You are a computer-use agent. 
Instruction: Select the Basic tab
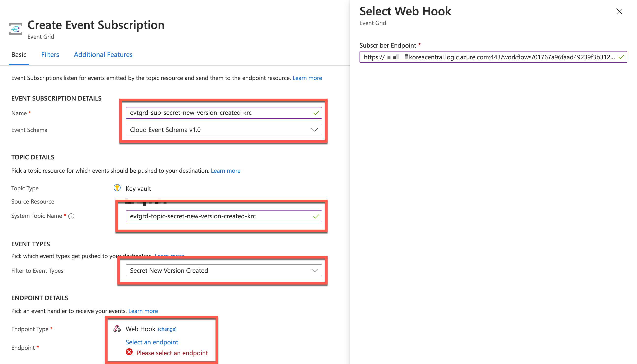coord(19,54)
